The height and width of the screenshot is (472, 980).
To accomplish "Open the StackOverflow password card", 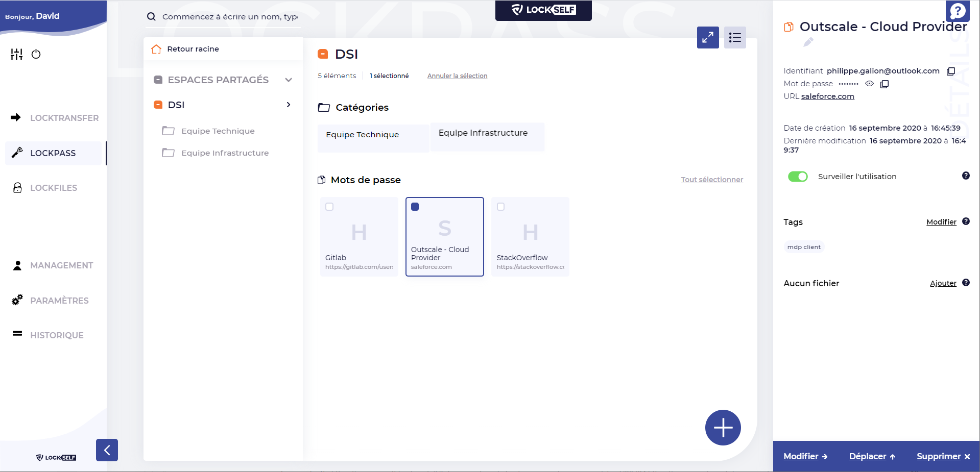I will (530, 237).
